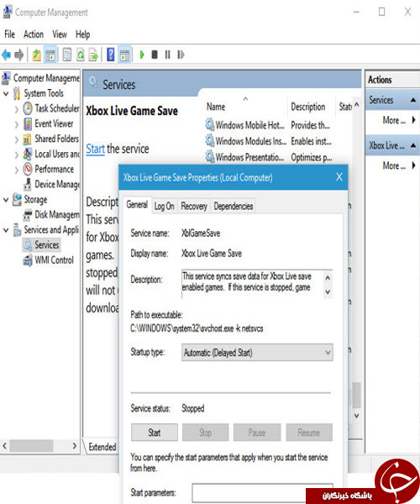The image size is (420, 504).
Task: Open the Action menu
Action: [x=34, y=34]
